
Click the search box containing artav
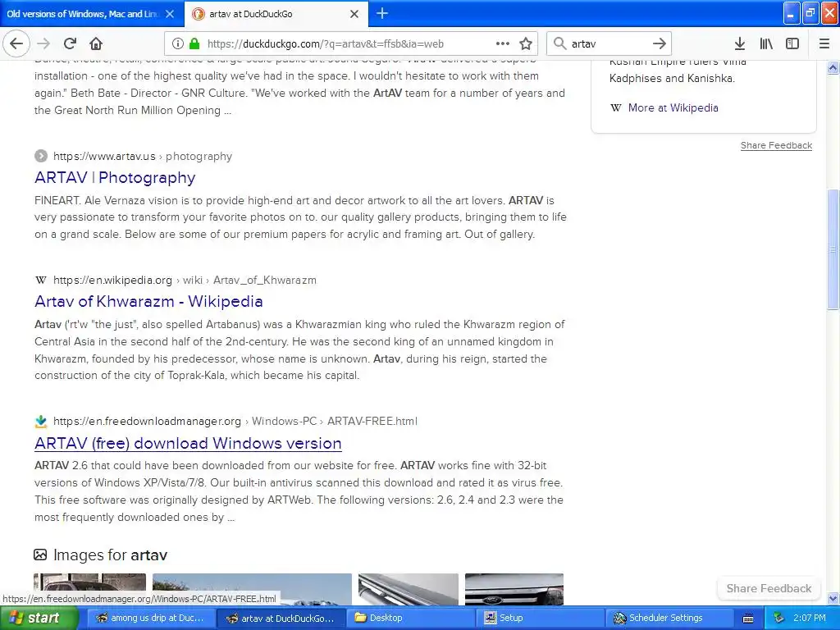[x=609, y=43]
